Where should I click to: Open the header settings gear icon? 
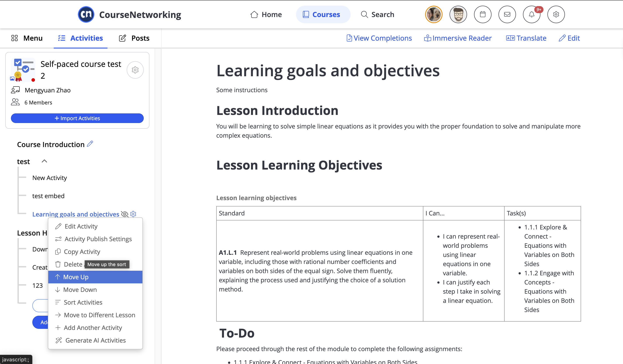coord(556,14)
